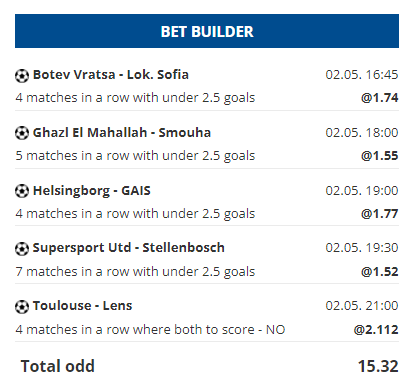Select the @1.52 odds
Screen dimensions: 414x388
[379, 272]
